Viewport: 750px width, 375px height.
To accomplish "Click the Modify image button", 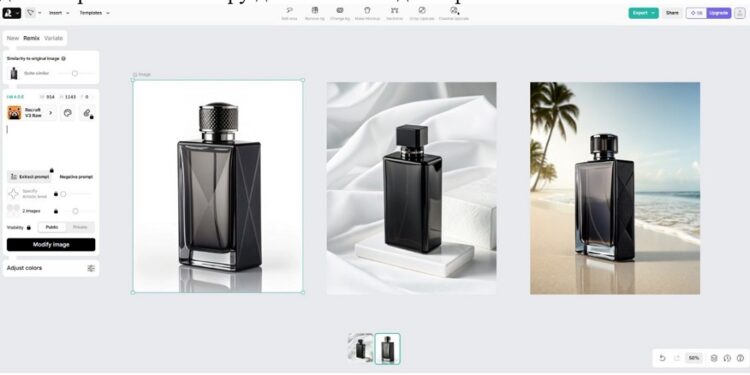I will click(51, 244).
